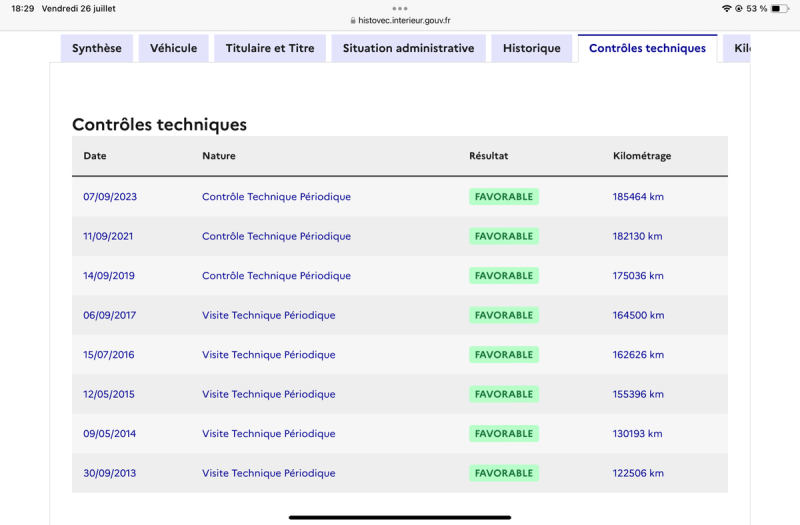Click the Kilométrage column header
Viewport: 800px width, 525px height.
[642, 156]
